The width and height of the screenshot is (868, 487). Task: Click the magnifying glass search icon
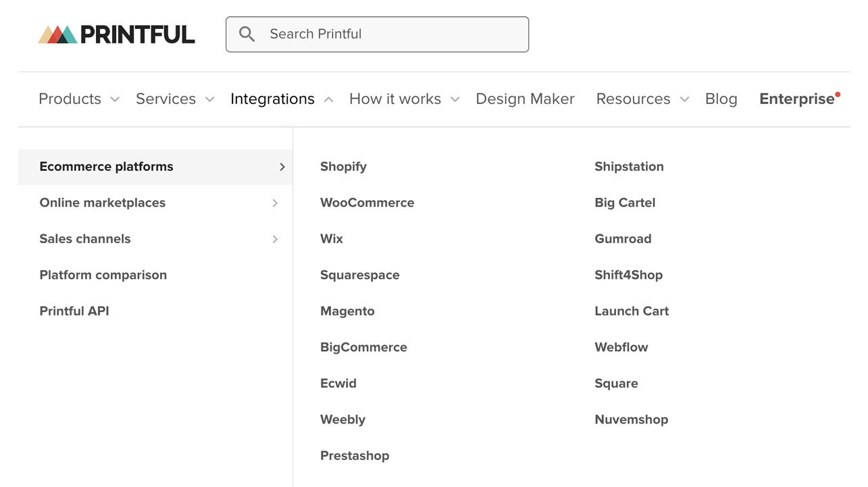247,34
